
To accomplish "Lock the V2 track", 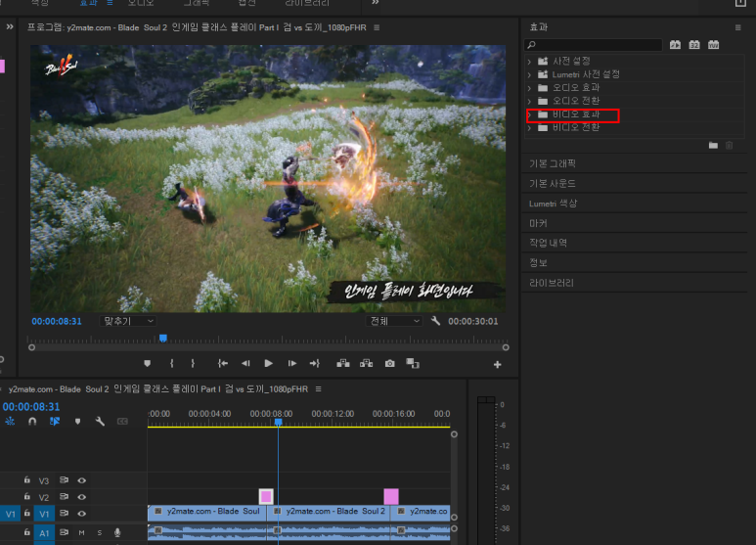I will point(27,496).
